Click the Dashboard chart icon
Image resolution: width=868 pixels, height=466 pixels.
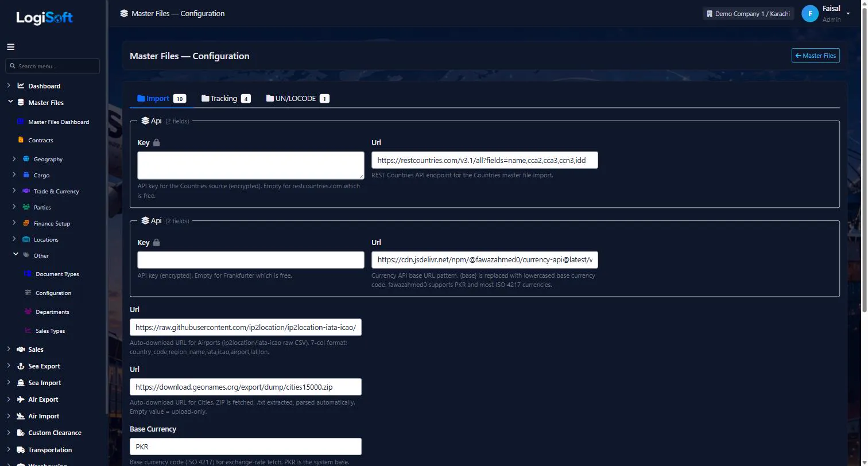click(21, 86)
